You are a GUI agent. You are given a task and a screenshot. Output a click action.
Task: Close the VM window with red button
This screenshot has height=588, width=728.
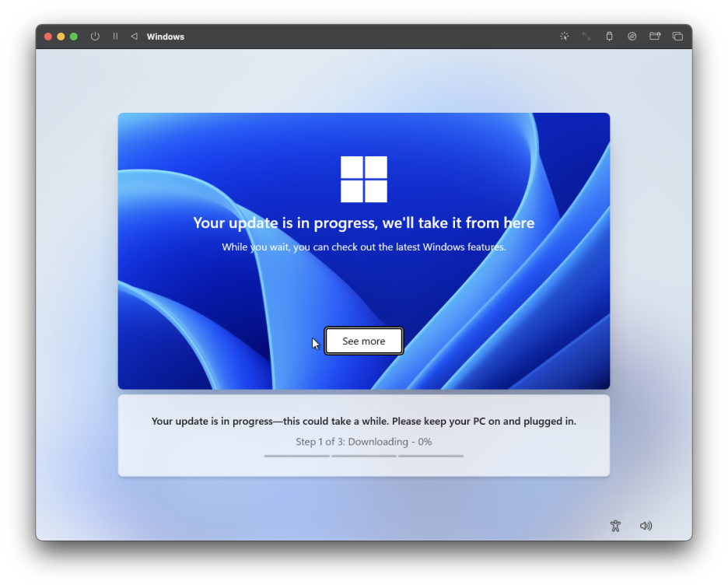[x=47, y=37]
